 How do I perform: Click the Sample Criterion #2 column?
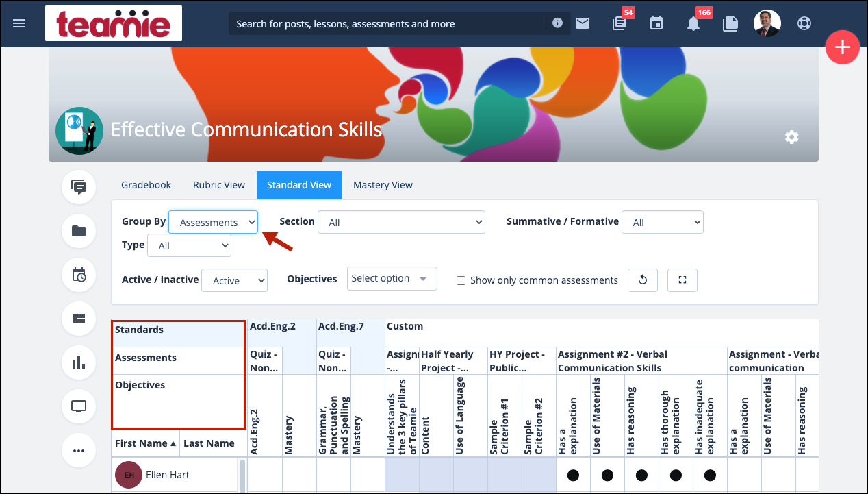click(539, 416)
